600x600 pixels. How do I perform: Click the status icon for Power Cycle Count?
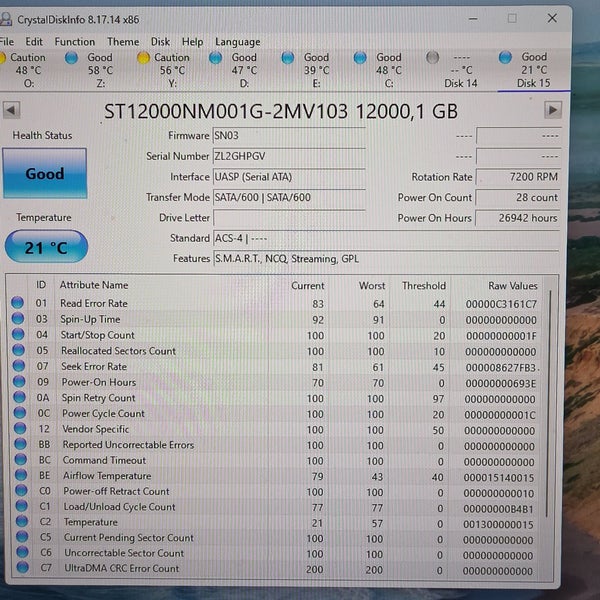[x=20, y=412]
